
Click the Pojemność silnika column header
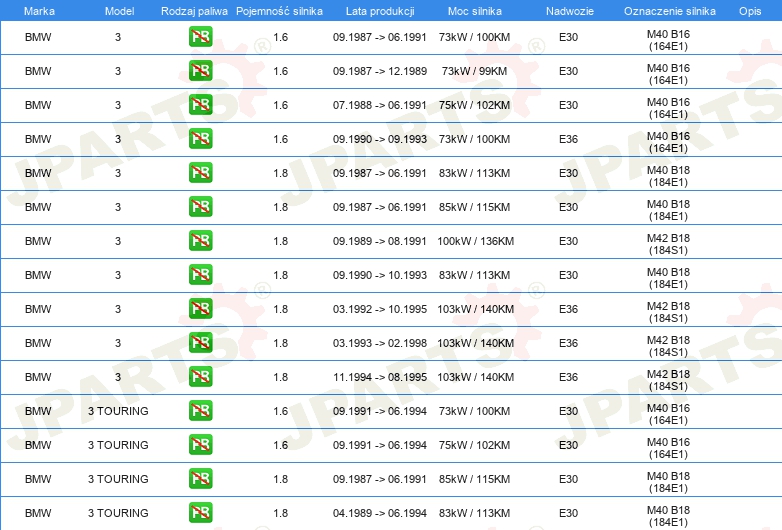coord(279,11)
